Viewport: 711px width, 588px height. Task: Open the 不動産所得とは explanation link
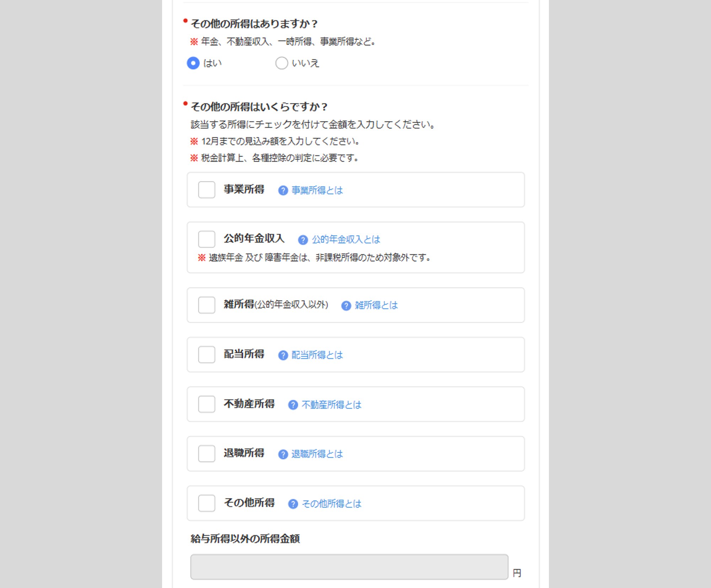pos(331,405)
